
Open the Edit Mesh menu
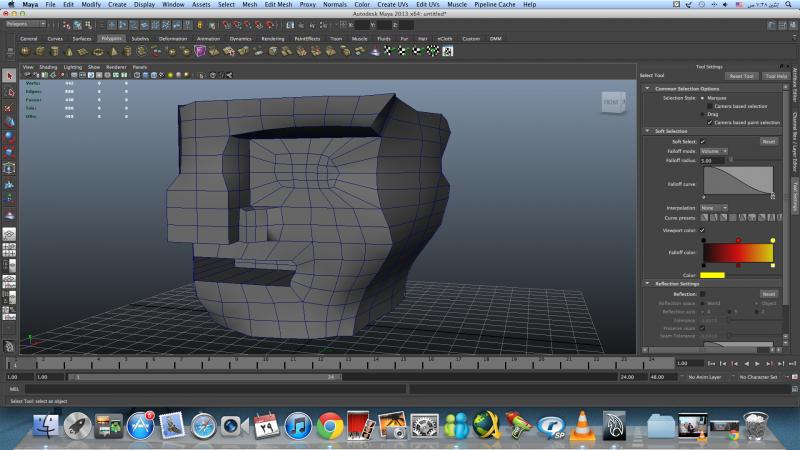(277, 4)
